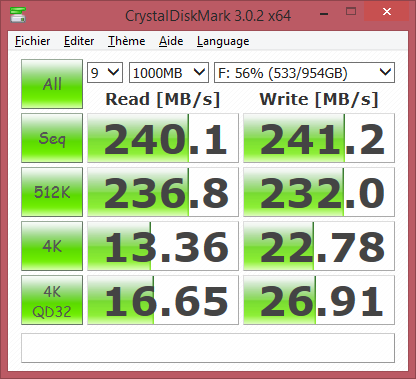The width and height of the screenshot is (416, 379).
Task: Click the 4K write result 22.78
Action: (319, 246)
